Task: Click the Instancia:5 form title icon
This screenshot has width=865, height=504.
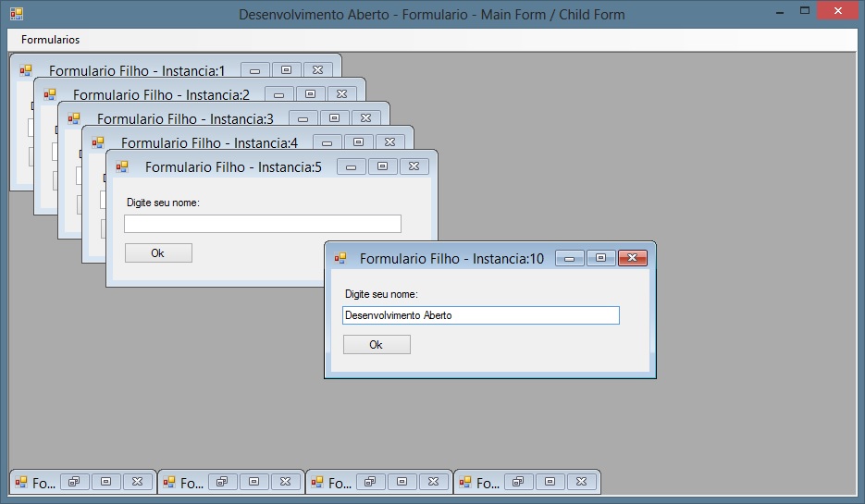Action: [x=122, y=167]
